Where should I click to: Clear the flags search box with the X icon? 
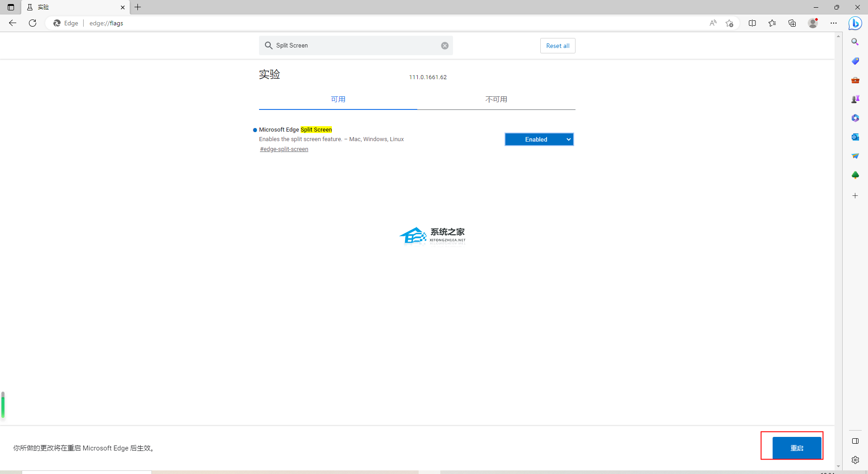(x=445, y=46)
